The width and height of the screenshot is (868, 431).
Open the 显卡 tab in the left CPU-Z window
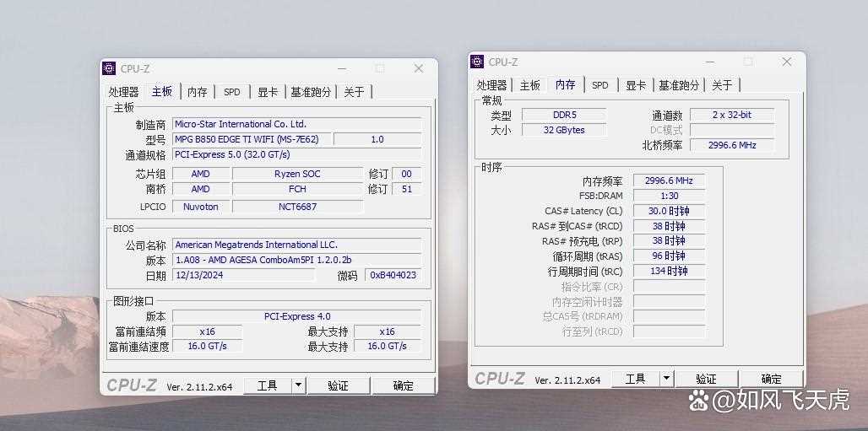[268, 92]
